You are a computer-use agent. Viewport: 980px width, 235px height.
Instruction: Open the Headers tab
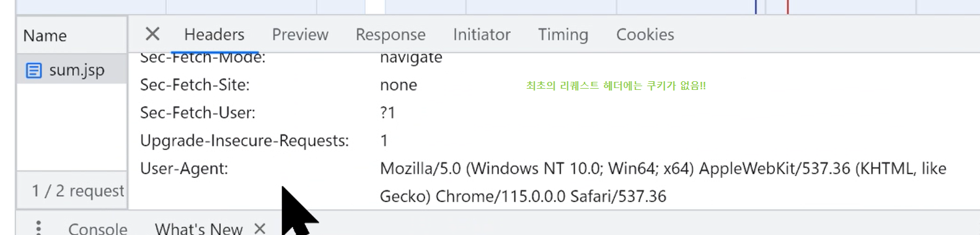pyautogui.click(x=214, y=35)
